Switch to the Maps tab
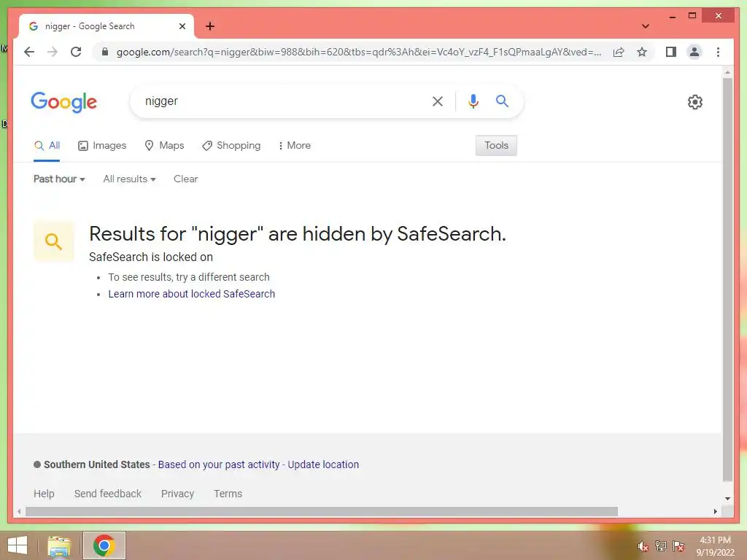This screenshot has width=747, height=560. 164,145
